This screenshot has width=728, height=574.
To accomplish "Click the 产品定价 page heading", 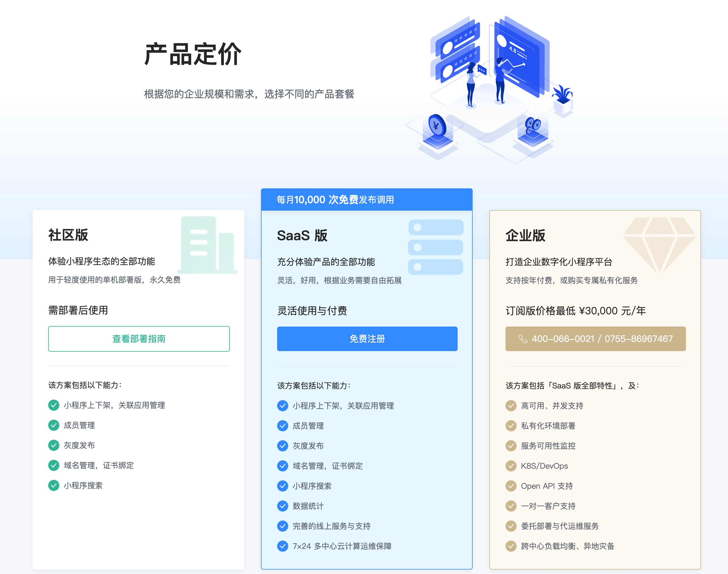I will 193,54.
